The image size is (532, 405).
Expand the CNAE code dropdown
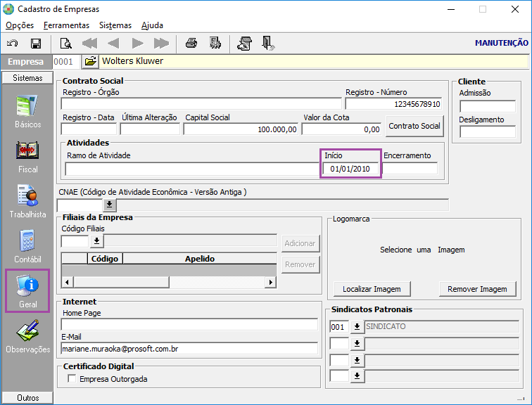click(x=110, y=205)
